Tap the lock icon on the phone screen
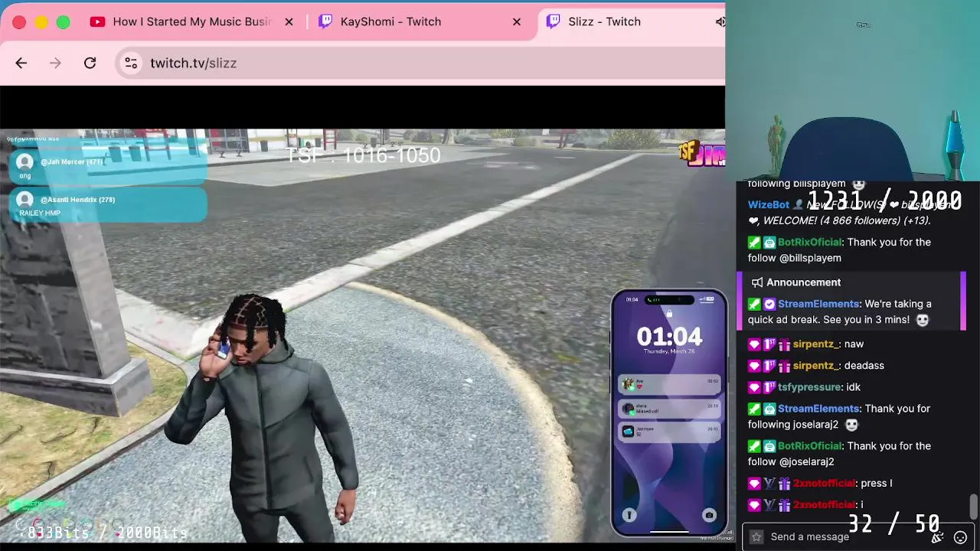Viewport: 980px width, 551px height. [669, 314]
